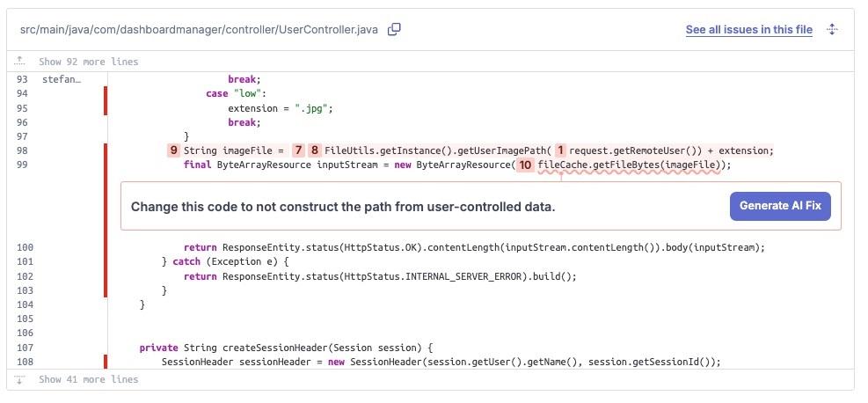
Task: Select data flow step marker 8
Action: pyautogui.click(x=314, y=150)
